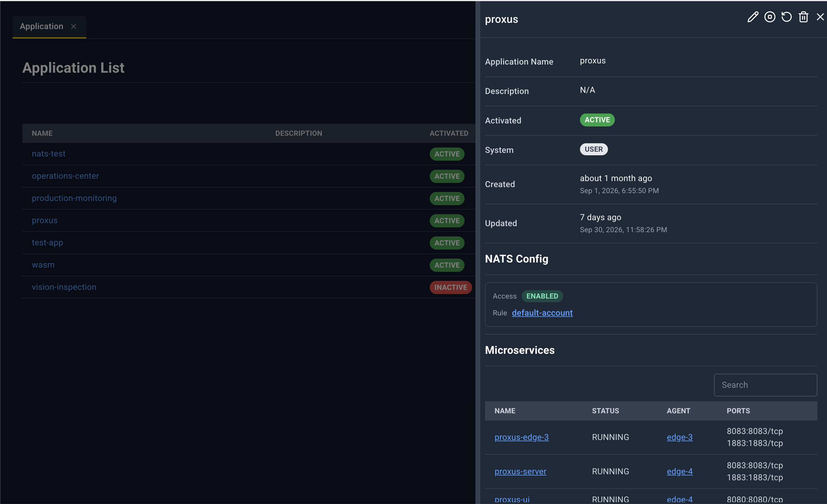This screenshot has height=504, width=827.
Task: Open the wasm application
Action: [x=43, y=265]
